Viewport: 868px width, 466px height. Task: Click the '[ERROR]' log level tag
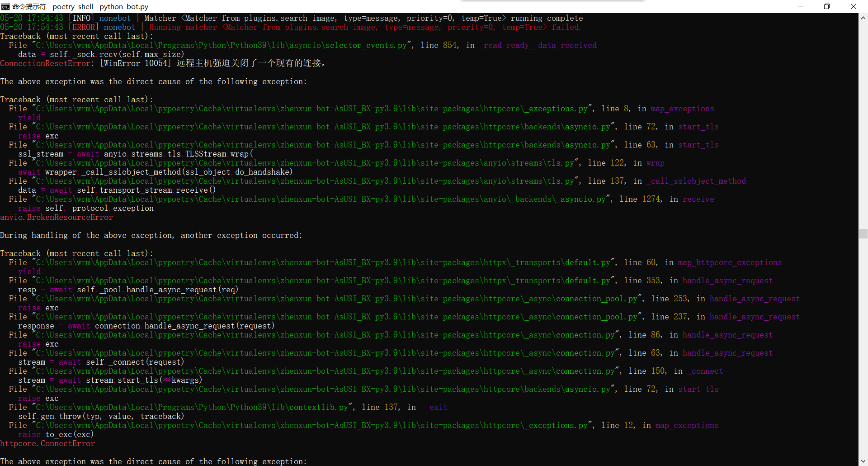click(x=83, y=27)
